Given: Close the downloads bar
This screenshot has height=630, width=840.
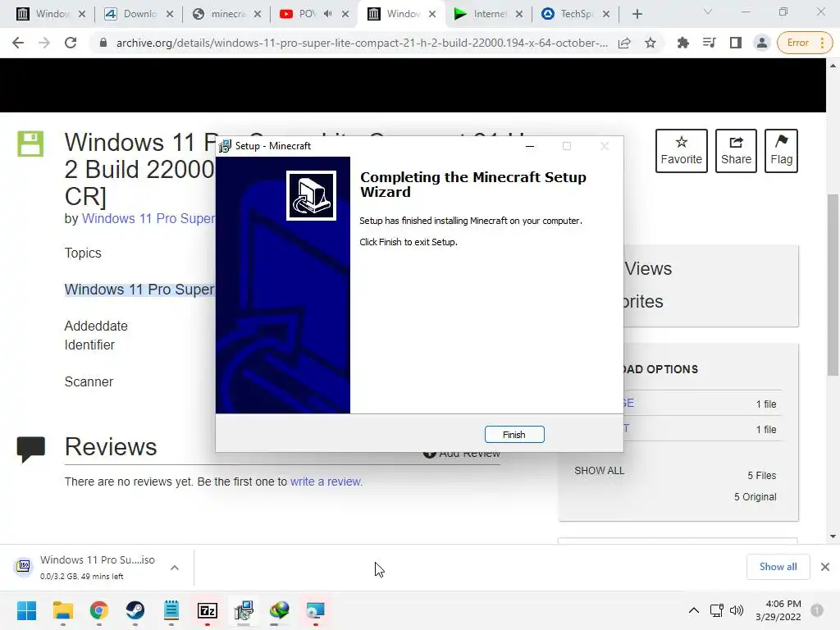Looking at the screenshot, I should [825, 567].
